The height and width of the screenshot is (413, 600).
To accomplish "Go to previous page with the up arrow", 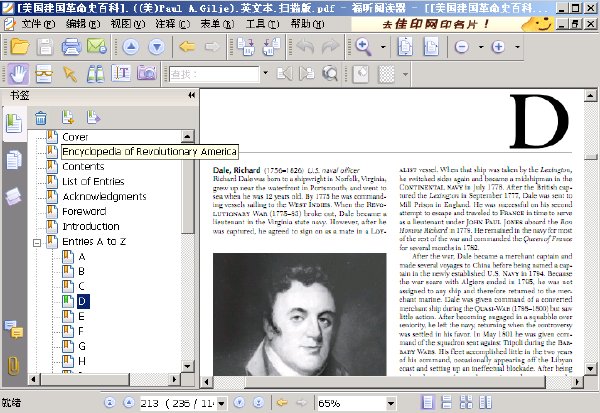I will (131, 47).
